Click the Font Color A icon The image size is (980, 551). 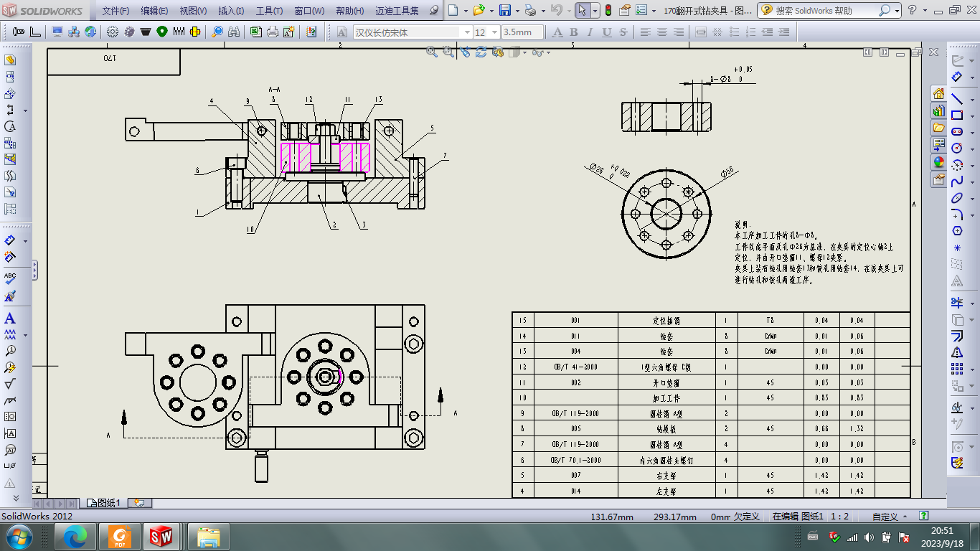[x=557, y=32]
